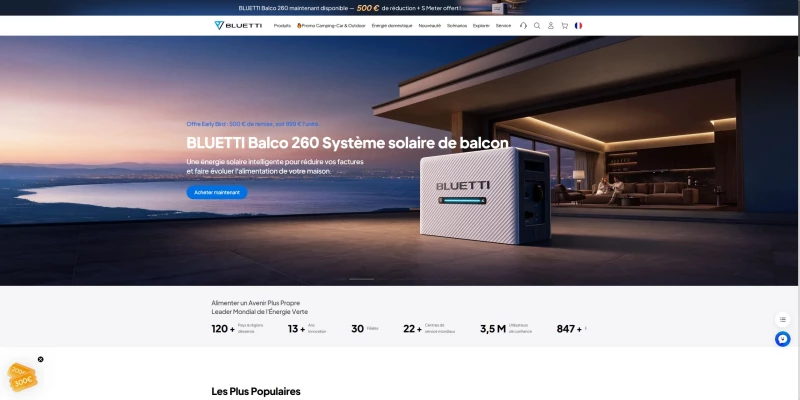Close the coupon popup with X
The width and height of the screenshot is (800, 400).
(40, 359)
